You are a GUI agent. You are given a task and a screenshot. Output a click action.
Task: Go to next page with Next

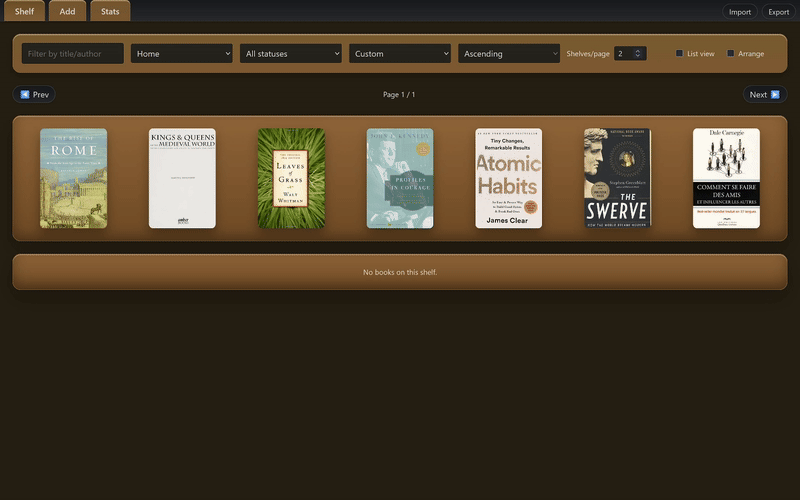tap(765, 94)
